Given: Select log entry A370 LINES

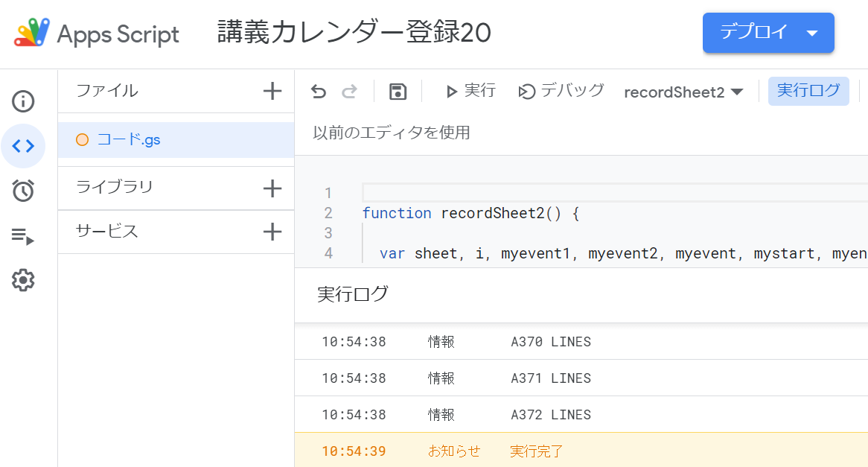Looking at the screenshot, I should point(581,342).
